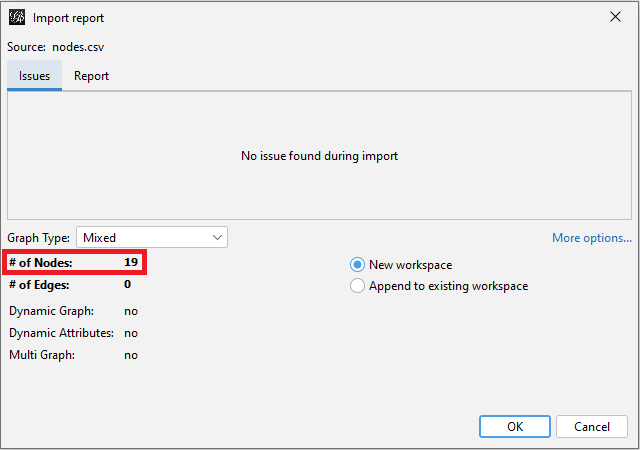Click the '# of Edges:' label

coord(39,285)
